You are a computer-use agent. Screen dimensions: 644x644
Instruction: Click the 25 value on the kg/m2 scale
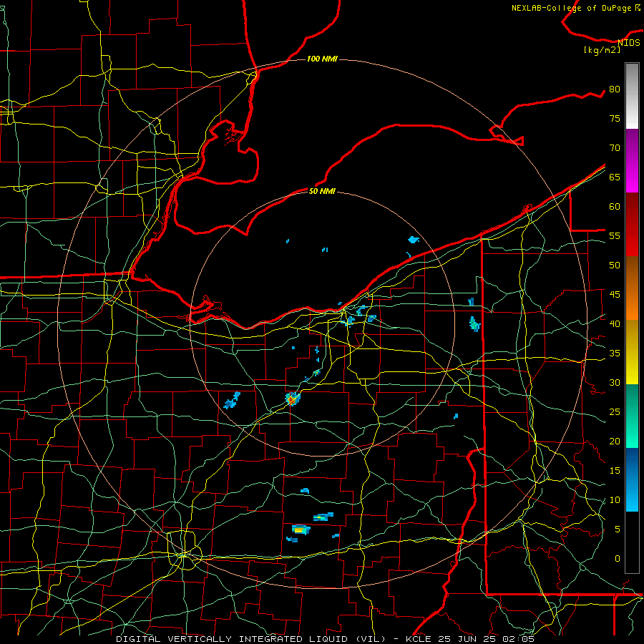pos(615,411)
